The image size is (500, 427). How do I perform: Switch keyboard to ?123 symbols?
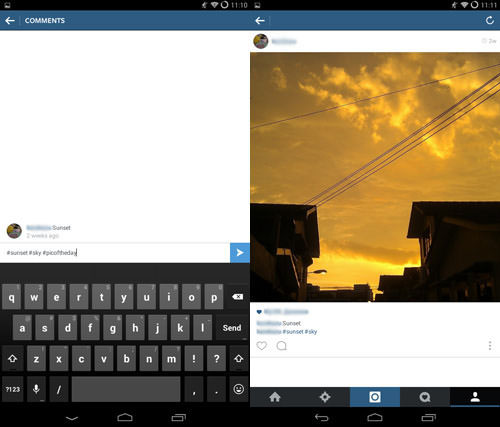(x=13, y=389)
